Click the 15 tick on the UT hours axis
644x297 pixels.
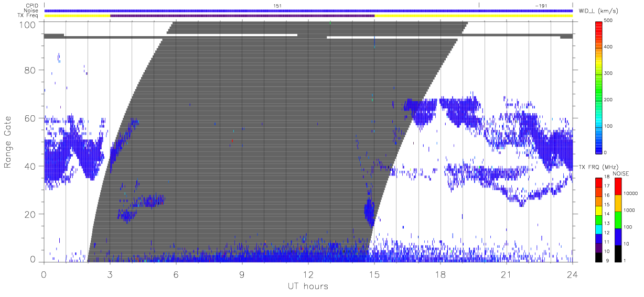(x=374, y=274)
